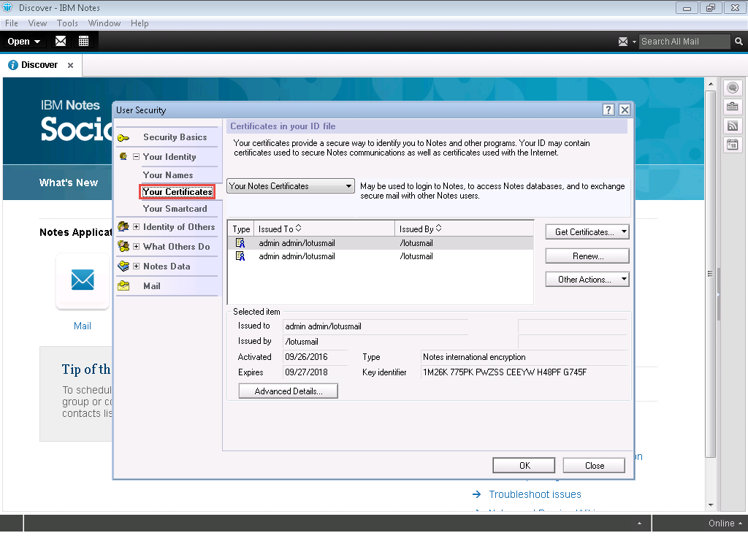The image size is (748, 560).
Task: Expand the What Others Do node
Action: click(136, 246)
